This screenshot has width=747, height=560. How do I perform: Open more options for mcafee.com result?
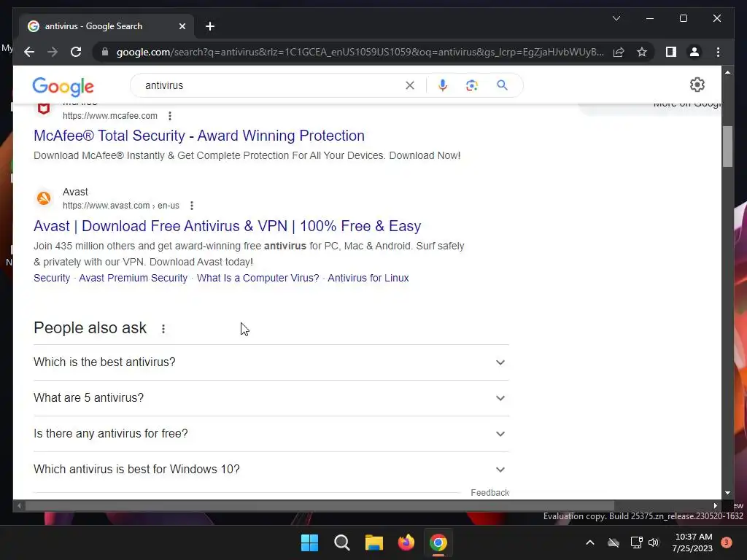click(170, 116)
